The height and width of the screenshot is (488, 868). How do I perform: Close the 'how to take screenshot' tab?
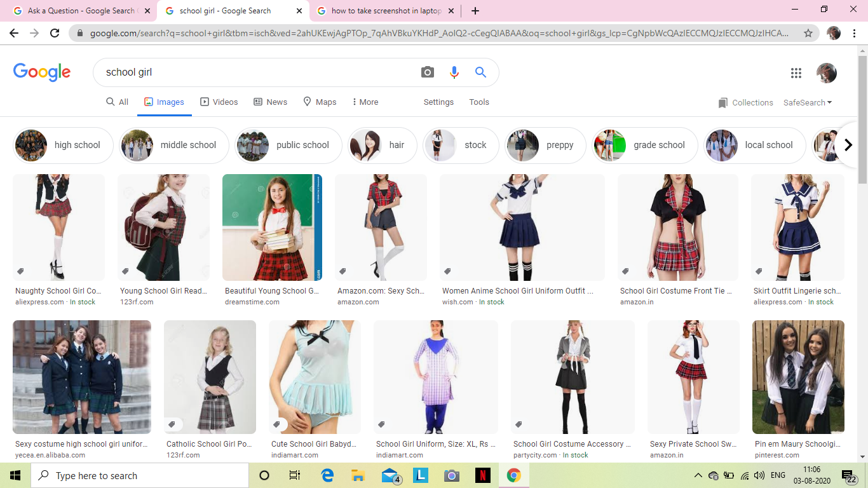(452, 11)
